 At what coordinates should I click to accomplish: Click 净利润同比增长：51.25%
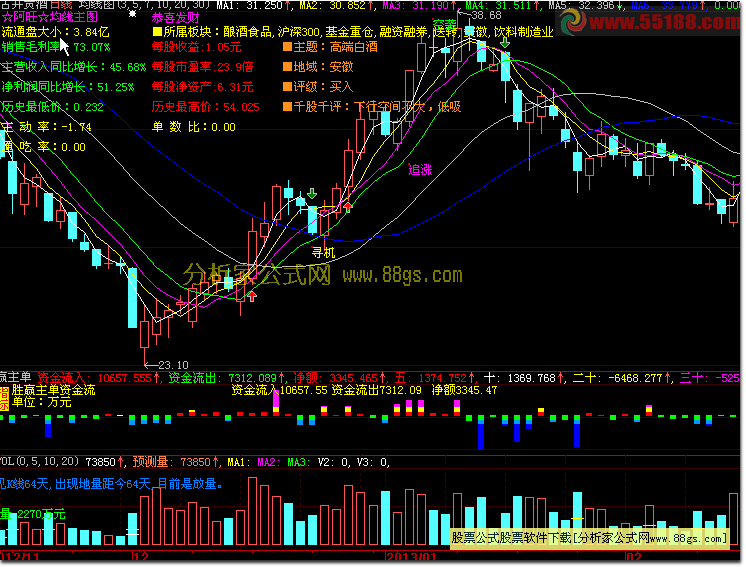pos(68,87)
